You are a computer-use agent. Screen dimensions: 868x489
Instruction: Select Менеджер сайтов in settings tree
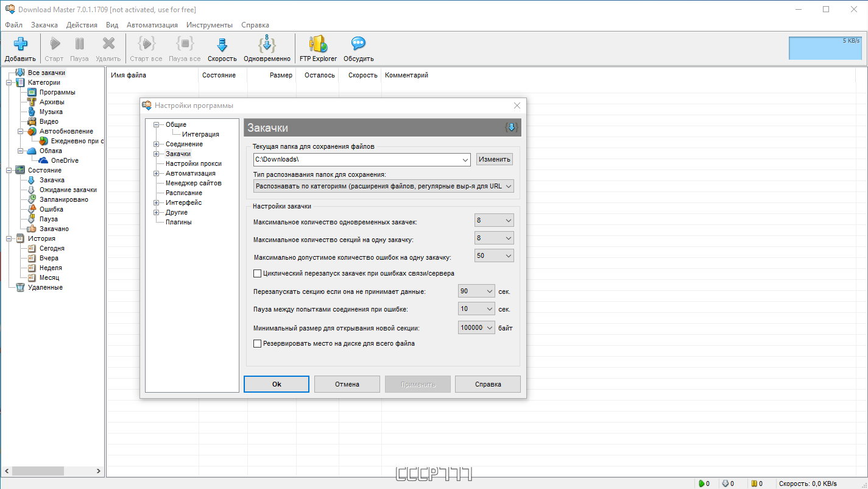[194, 183]
